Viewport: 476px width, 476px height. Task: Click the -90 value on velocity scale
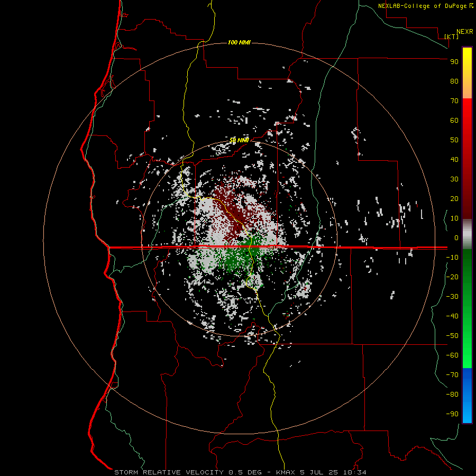(x=452, y=414)
